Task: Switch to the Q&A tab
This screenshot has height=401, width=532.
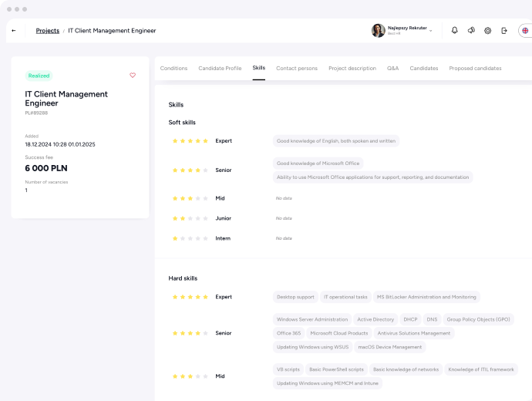Action: [393, 69]
